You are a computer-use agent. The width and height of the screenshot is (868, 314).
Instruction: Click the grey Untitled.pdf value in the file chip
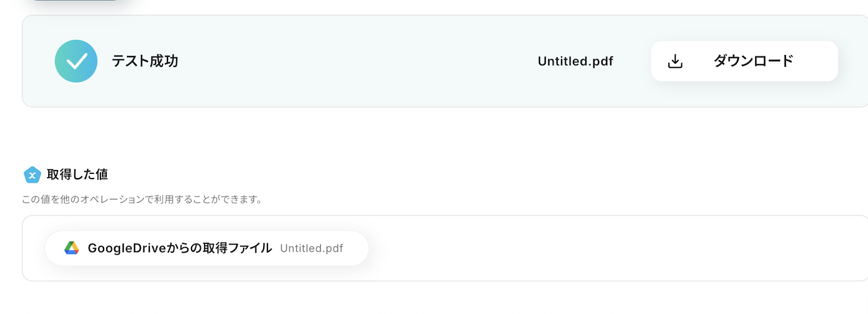click(x=311, y=248)
